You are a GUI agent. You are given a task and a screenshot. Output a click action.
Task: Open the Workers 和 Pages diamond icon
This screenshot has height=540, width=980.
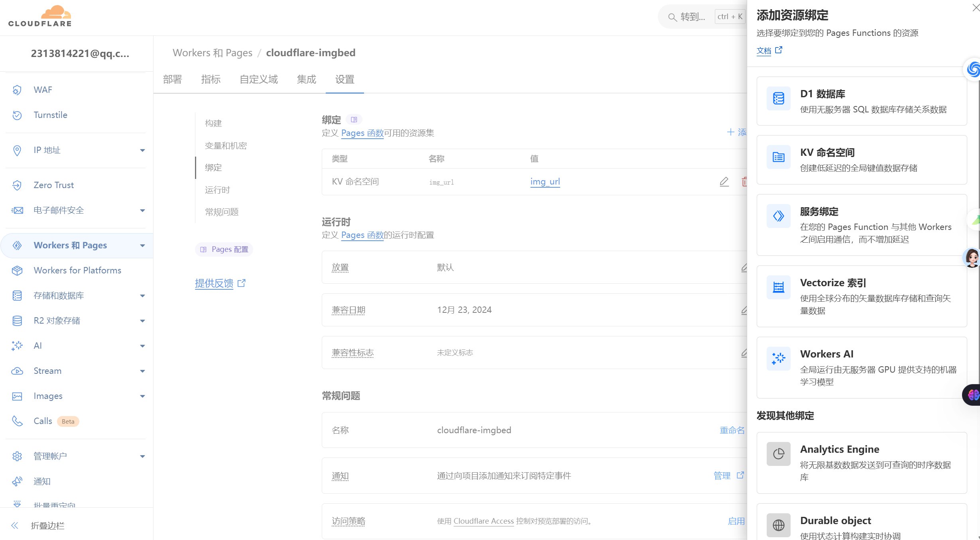[17, 245]
